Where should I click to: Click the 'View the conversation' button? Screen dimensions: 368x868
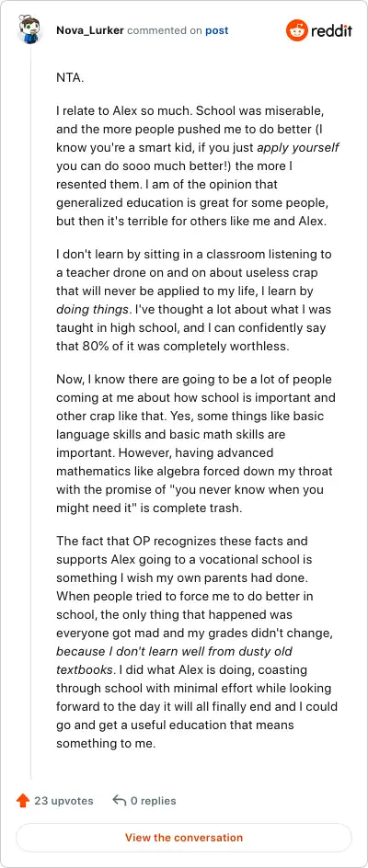pos(184,838)
